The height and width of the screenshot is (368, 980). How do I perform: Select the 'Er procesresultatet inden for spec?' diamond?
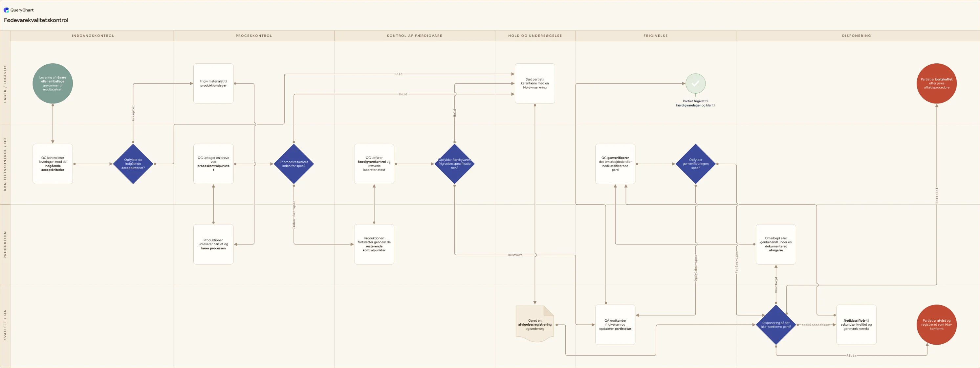tap(294, 164)
